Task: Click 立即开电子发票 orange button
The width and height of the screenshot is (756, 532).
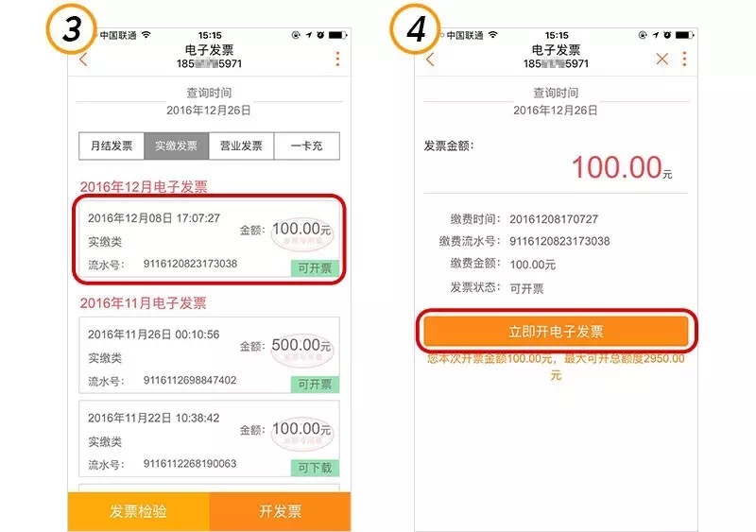Action: (x=556, y=332)
